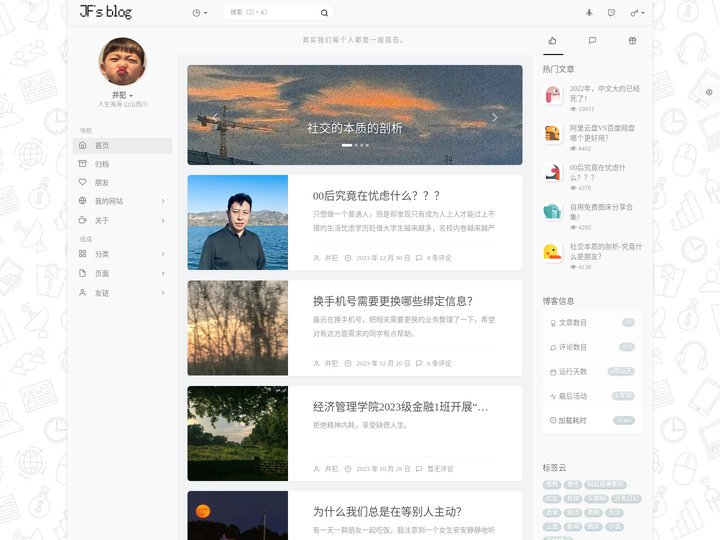Open hot article 阿里云盘VS百度网盘
Screen dimensions: 720x540
tap(602, 133)
